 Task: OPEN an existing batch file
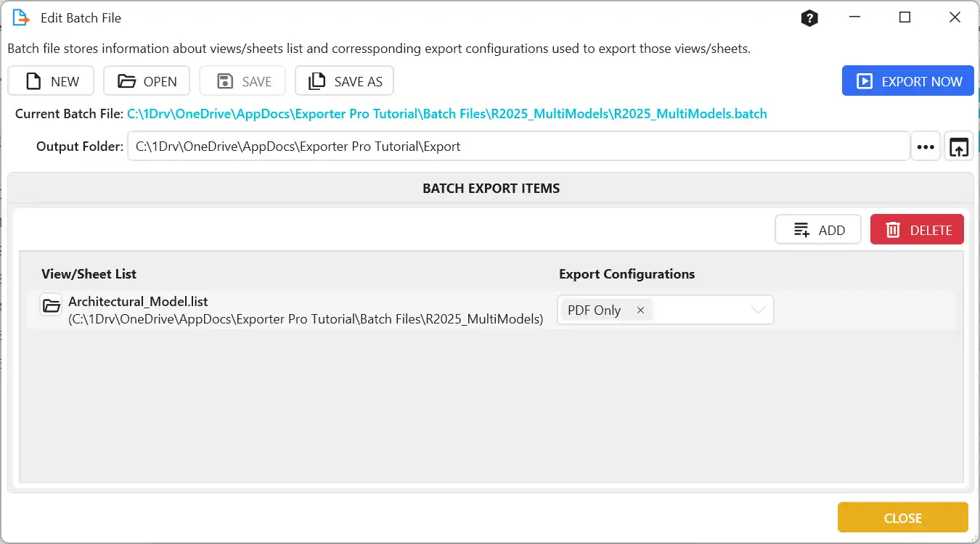pos(147,81)
